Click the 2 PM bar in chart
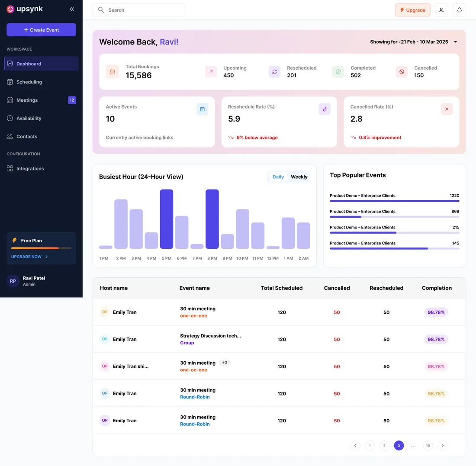This screenshot has width=476, height=466. tap(121, 224)
